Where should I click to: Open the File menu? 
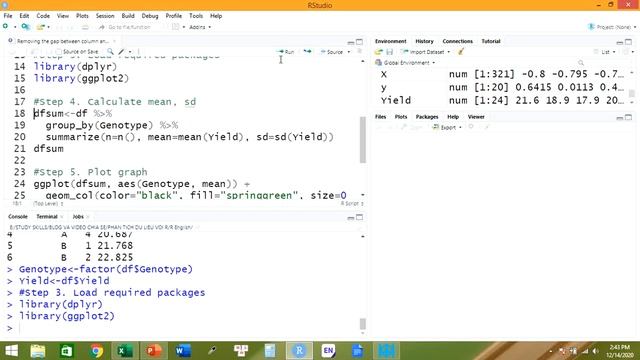tap(8, 16)
